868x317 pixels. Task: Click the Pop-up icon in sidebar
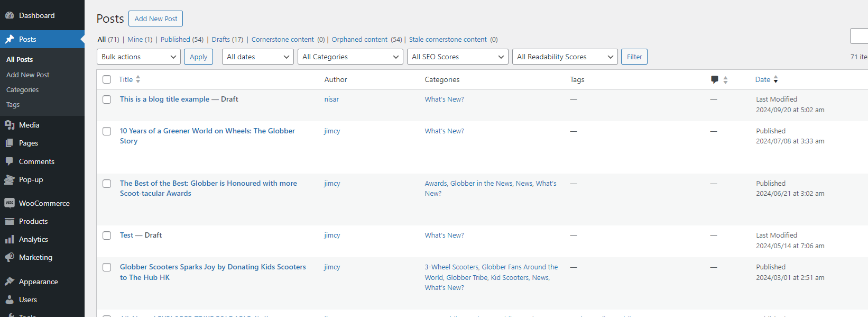coord(10,179)
